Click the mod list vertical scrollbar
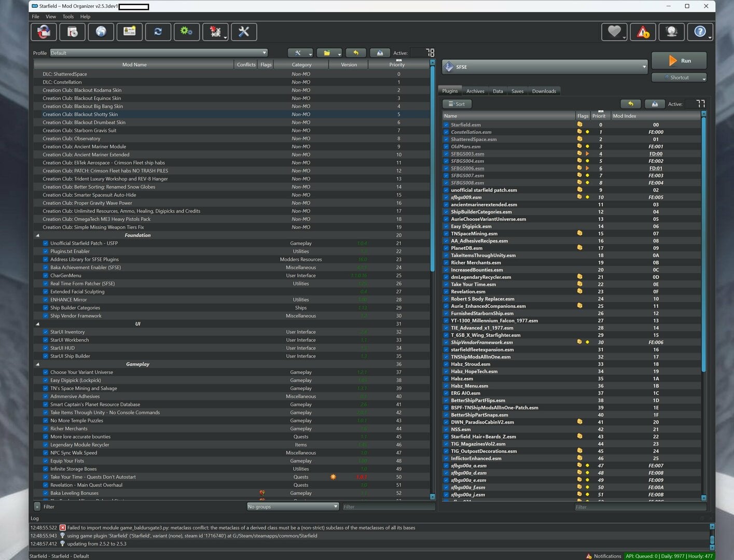Image resolution: width=734 pixels, height=560 pixels. click(x=433, y=169)
